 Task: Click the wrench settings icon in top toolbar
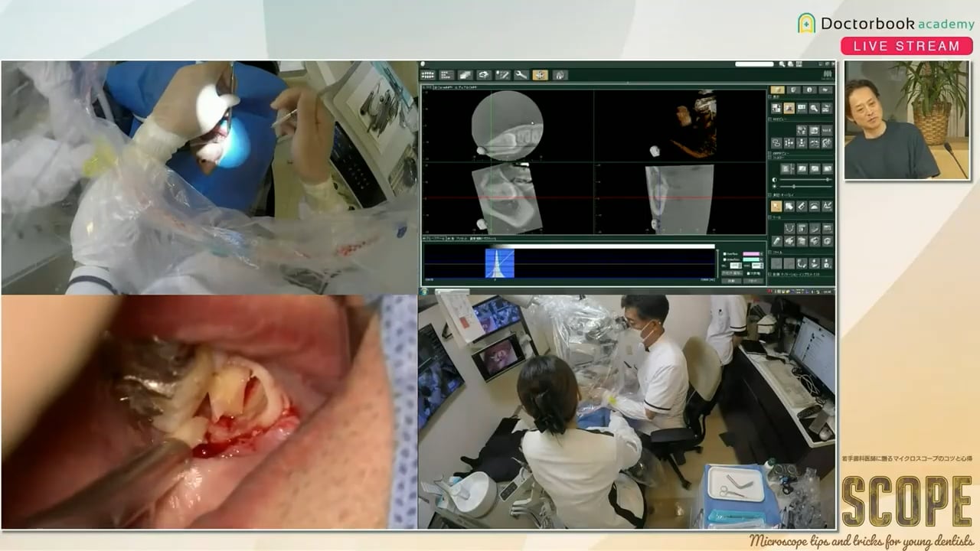click(521, 75)
